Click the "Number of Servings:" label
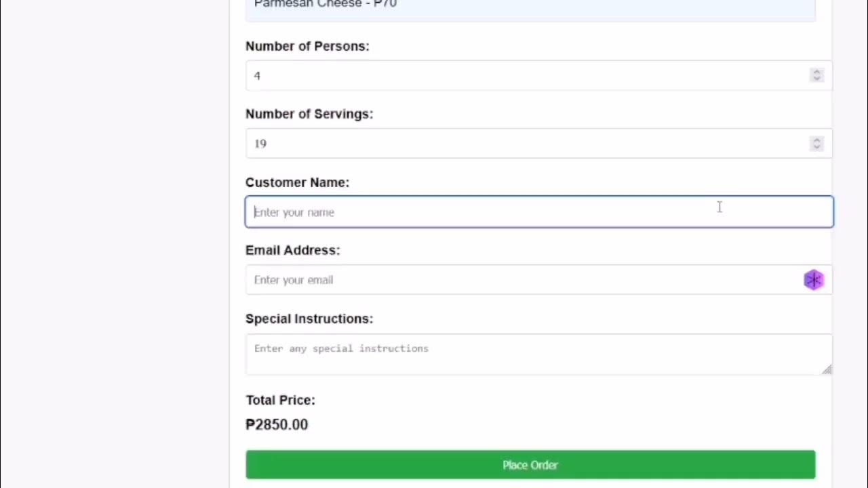The image size is (868, 488). [x=309, y=114]
